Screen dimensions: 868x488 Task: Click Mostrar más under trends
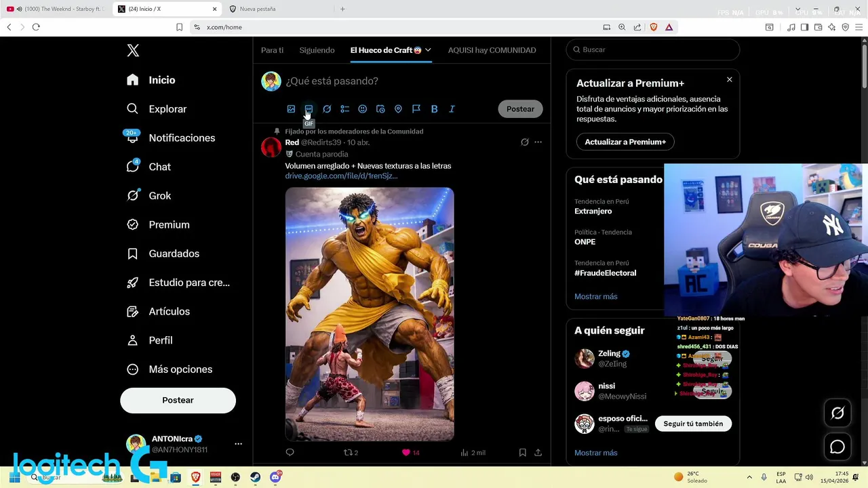(x=596, y=296)
